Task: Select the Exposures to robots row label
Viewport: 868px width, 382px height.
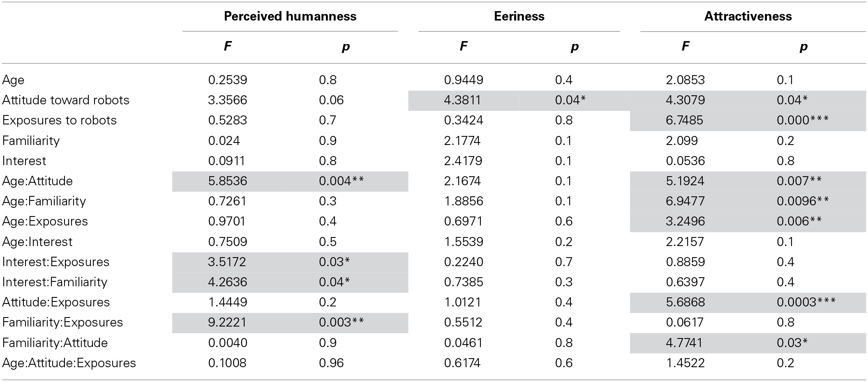Action: click(x=60, y=120)
